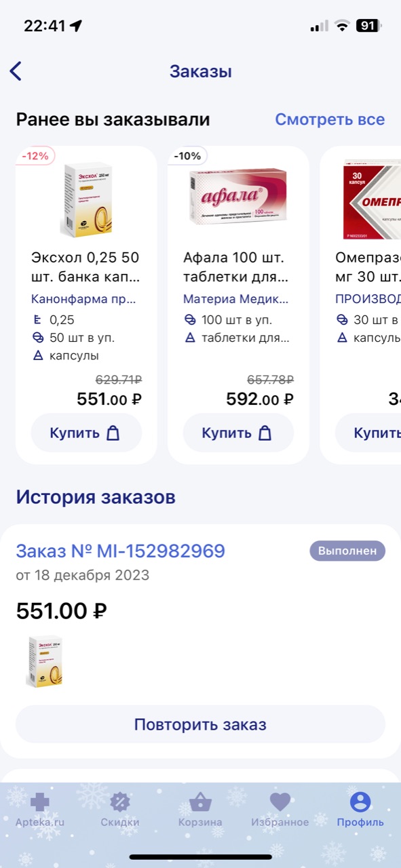Open the Скидки discounts tab
Viewport: 401px width, 868px height.
[x=120, y=810]
